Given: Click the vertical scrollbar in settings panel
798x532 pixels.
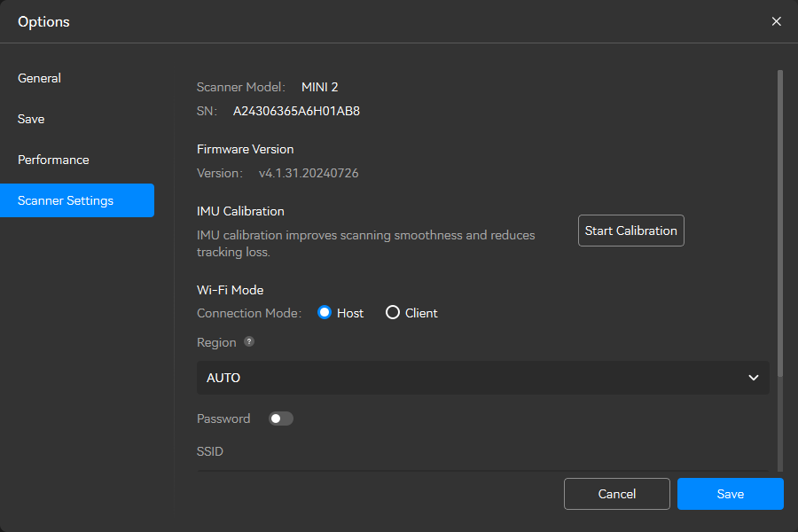Looking at the screenshot, I should 779,222.
